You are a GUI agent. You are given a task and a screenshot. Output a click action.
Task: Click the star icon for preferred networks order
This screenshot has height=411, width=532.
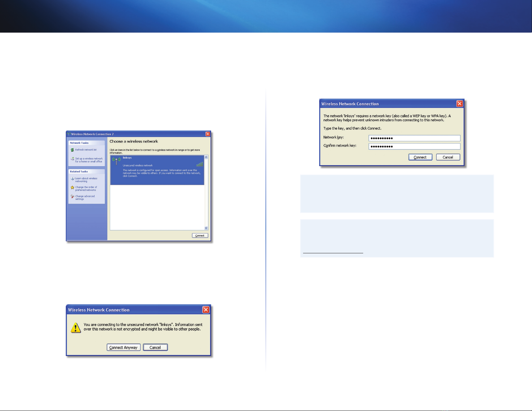coord(72,188)
